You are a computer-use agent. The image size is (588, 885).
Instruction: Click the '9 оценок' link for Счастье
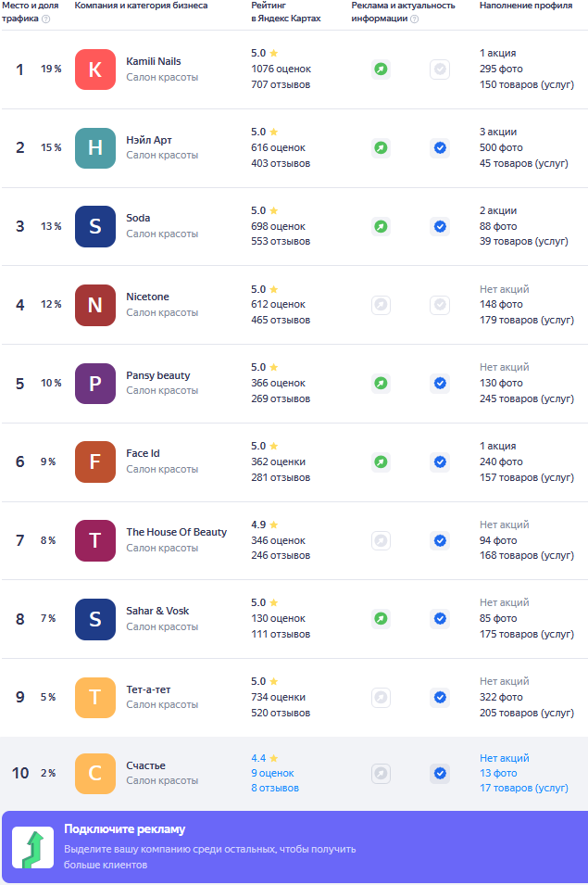(x=272, y=773)
